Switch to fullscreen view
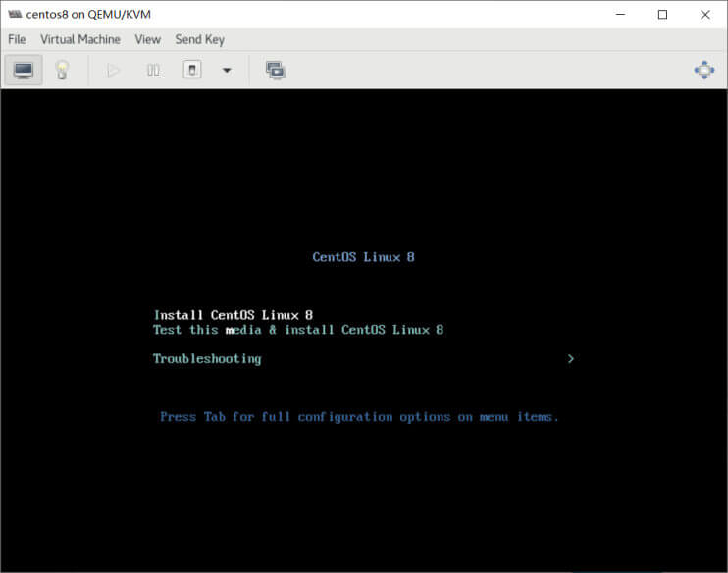728x573 pixels. click(x=704, y=70)
